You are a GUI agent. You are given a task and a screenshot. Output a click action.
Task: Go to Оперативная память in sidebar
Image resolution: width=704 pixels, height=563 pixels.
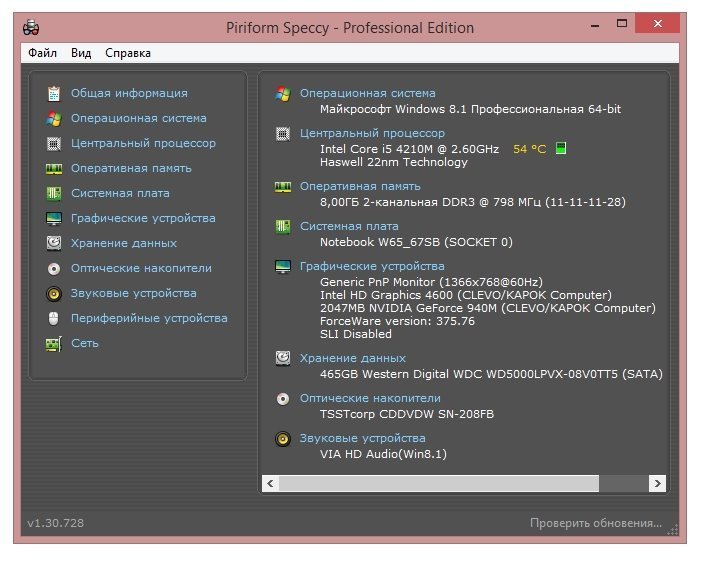point(131,168)
